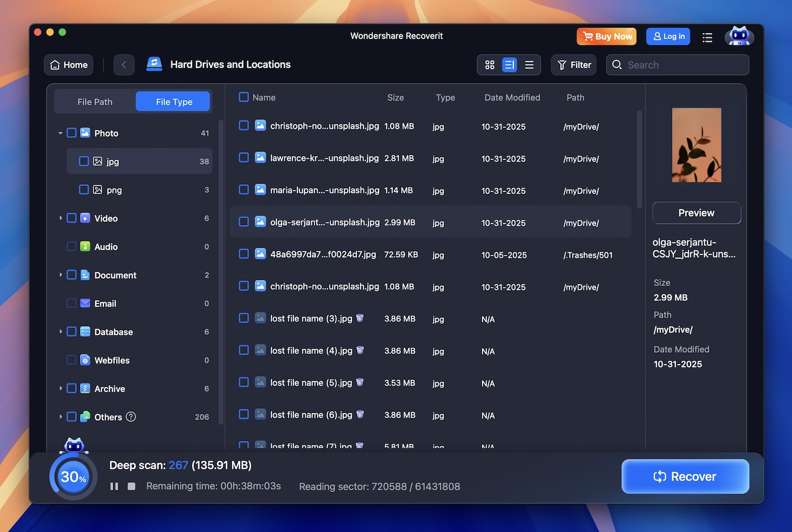Expand the Others category
This screenshot has width=792, height=532.
click(x=61, y=417)
